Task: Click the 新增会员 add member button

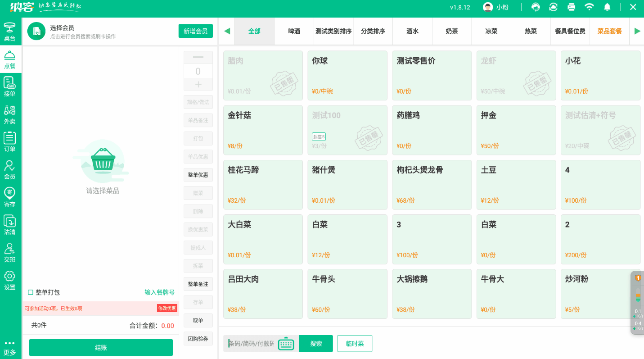Action: [x=196, y=31]
